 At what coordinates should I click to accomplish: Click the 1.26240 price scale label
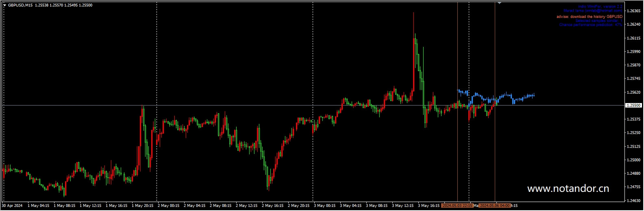pos(634,24)
